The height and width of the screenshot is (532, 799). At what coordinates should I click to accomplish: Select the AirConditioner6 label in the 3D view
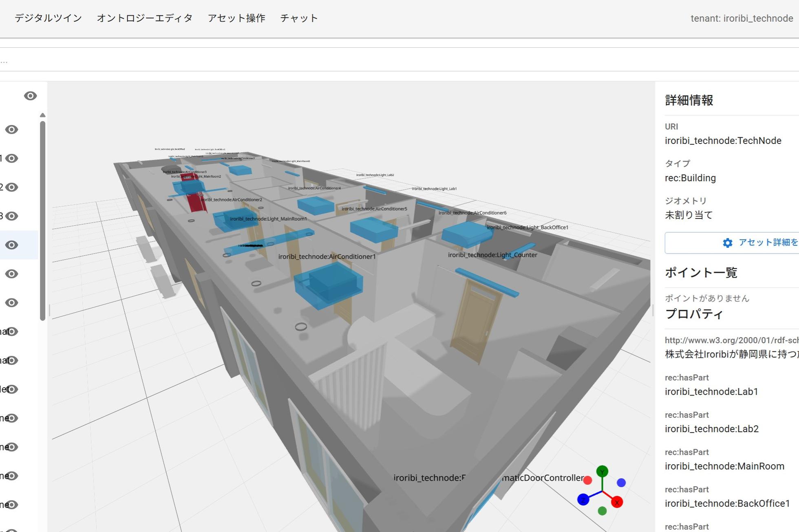click(x=472, y=213)
